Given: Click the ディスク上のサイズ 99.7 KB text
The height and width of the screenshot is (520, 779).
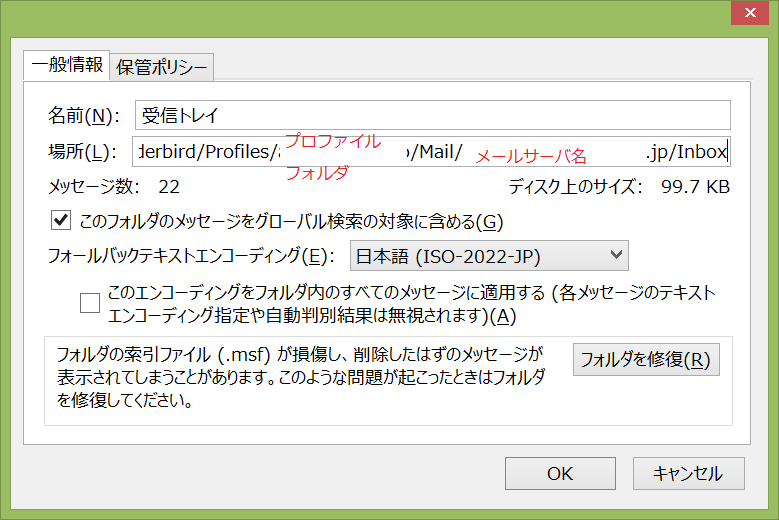Looking at the screenshot, I should pyautogui.click(x=618, y=187).
